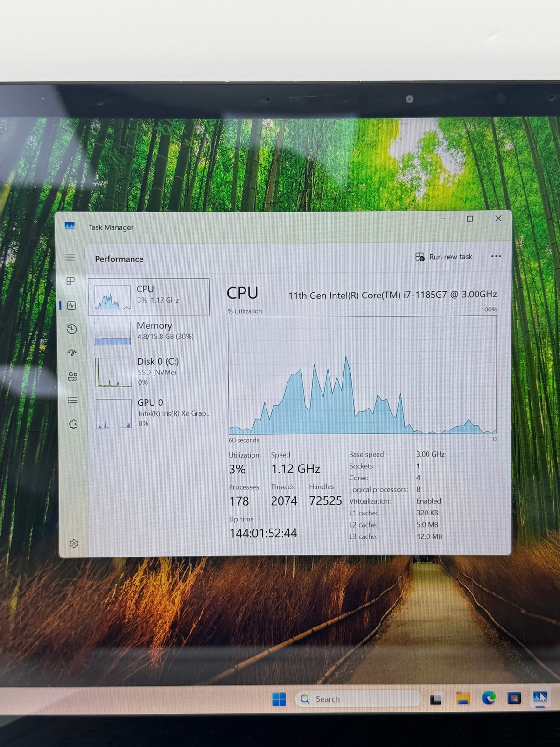Click the Performance page heading

[x=119, y=259]
